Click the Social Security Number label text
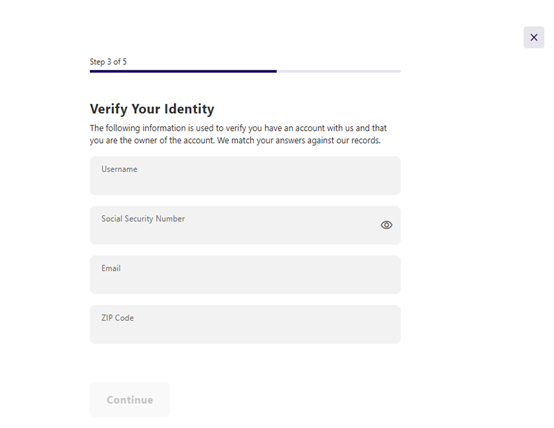The height and width of the screenshot is (428, 554). 143,219
